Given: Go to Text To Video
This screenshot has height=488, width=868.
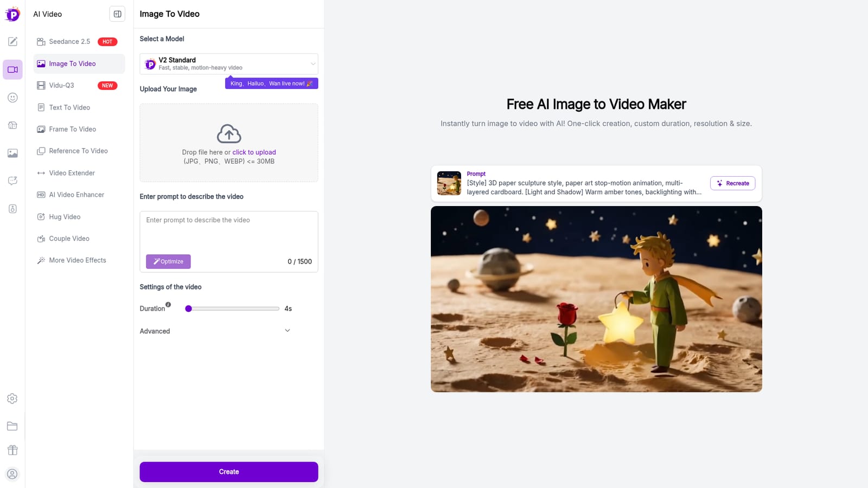Looking at the screenshot, I should click(79, 107).
